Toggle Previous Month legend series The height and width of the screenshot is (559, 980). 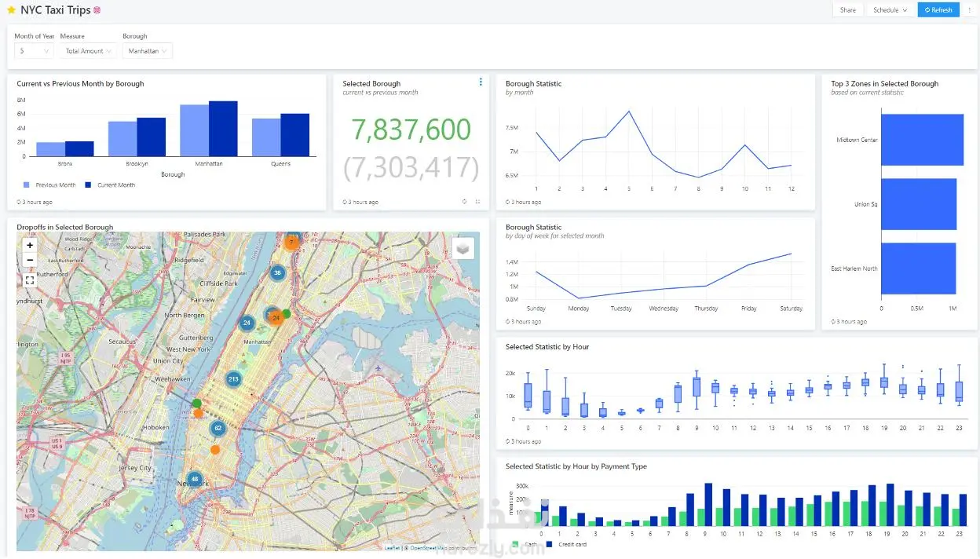coord(50,185)
